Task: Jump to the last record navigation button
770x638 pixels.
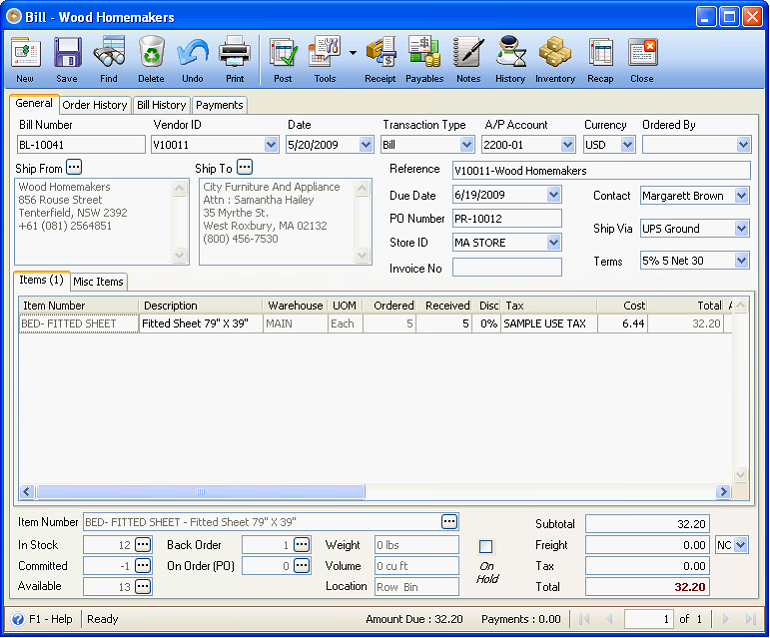Action: [751, 619]
